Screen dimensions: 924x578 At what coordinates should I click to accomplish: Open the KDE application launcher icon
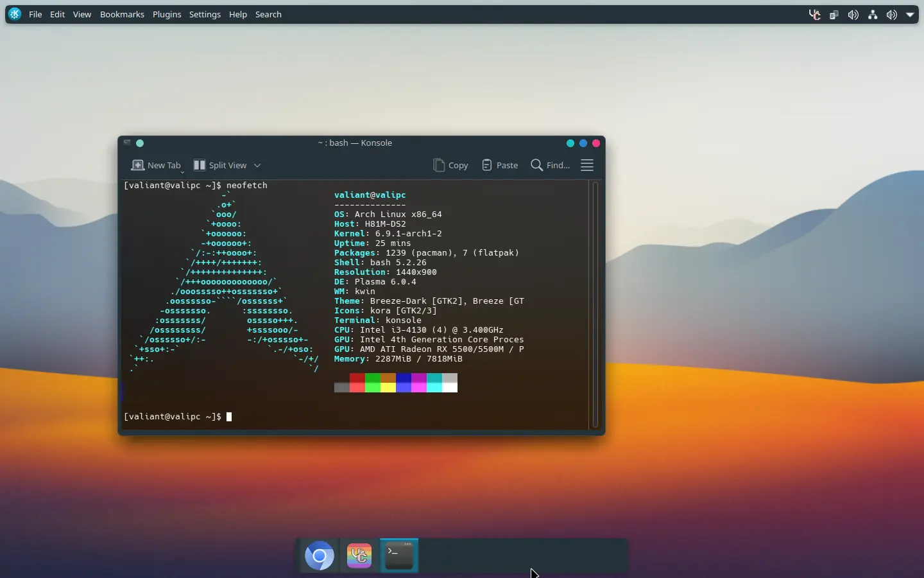pyautogui.click(x=15, y=14)
